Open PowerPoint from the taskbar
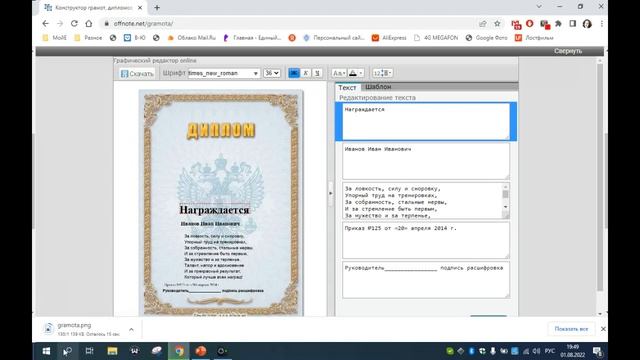Viewport: 640px width, 360px height. pyautogui.click(x=200, y=351)
